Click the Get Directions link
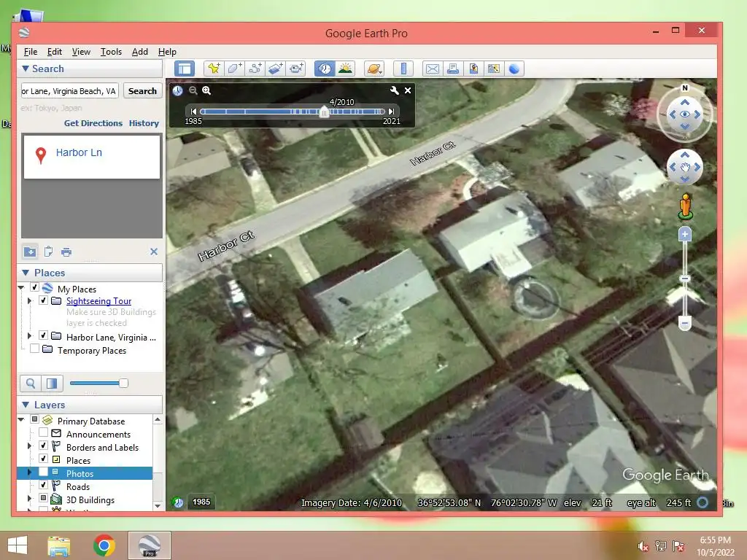Viewport: 747px width, 560px height. (x=93, y=123)
